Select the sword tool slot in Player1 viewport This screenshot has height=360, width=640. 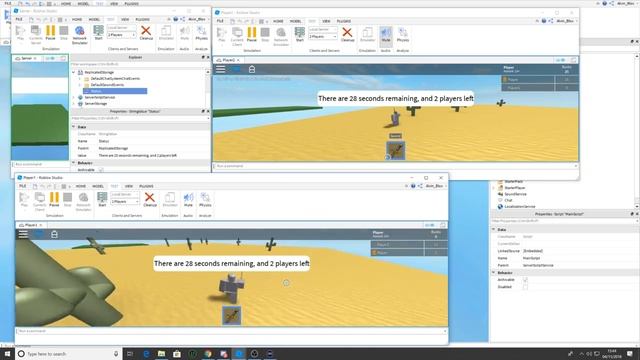[x=231, y=316]
